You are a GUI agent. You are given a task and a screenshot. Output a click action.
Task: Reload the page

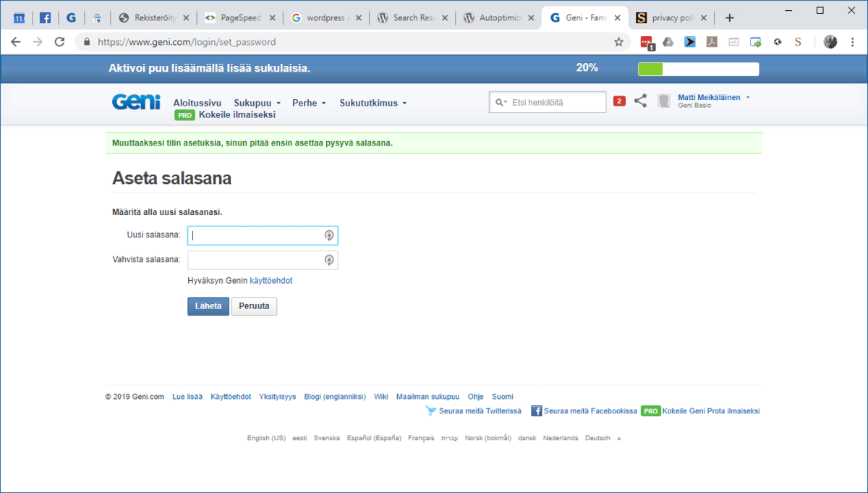point(59,42)
